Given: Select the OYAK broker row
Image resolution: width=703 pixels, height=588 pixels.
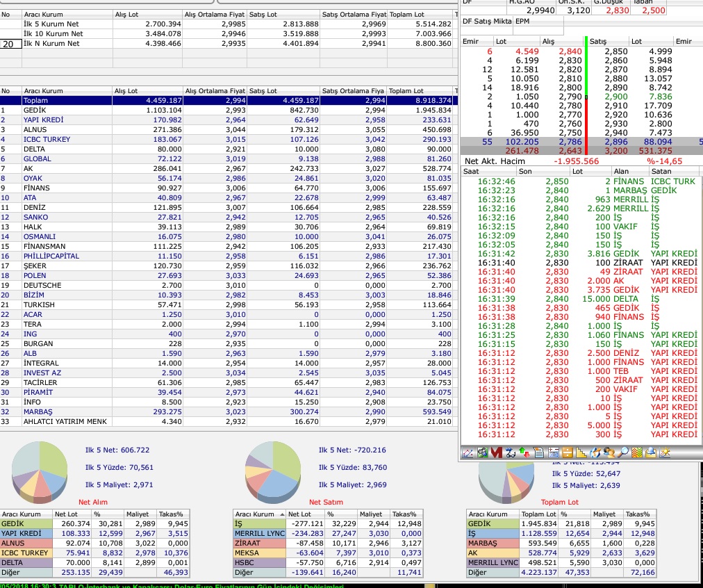Looking at the screenshot, I should click(x=229, y=179).
